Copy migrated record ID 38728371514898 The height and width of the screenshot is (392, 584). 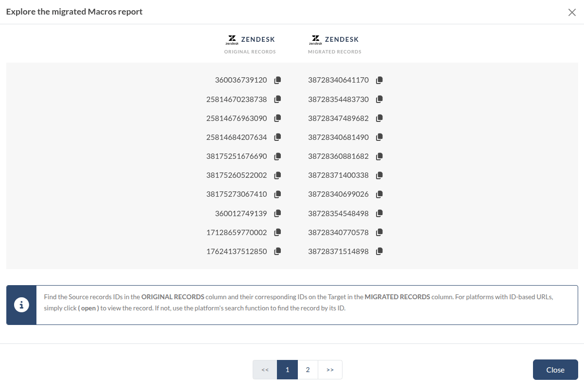[379, 252]
